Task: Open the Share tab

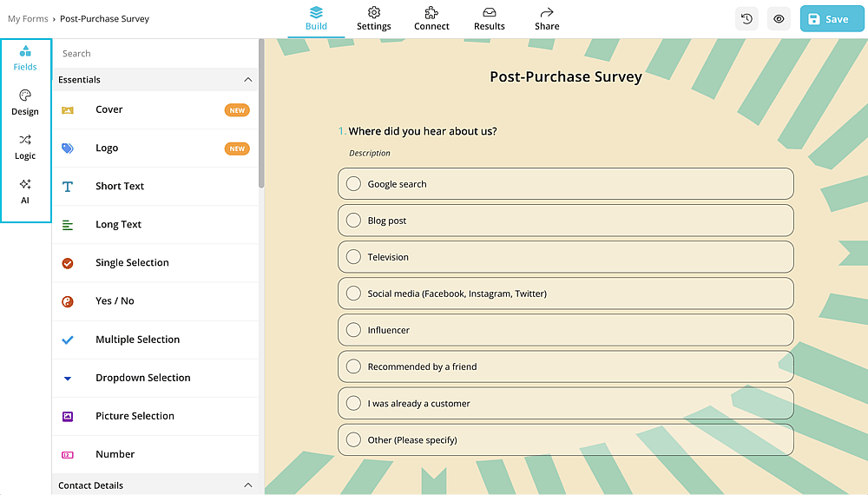Action: point(547,19)
